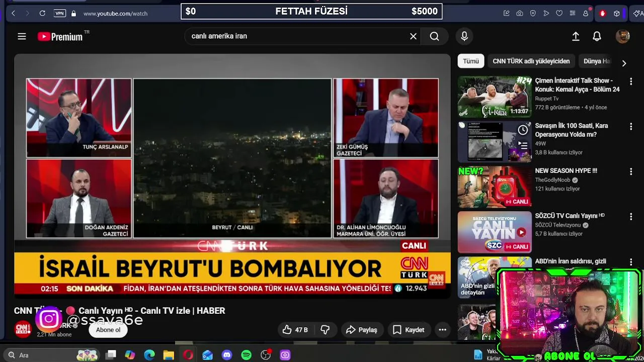This screenshot has height=362, width=644.
Task: Clear the search text with X
Action: (413, 36)
